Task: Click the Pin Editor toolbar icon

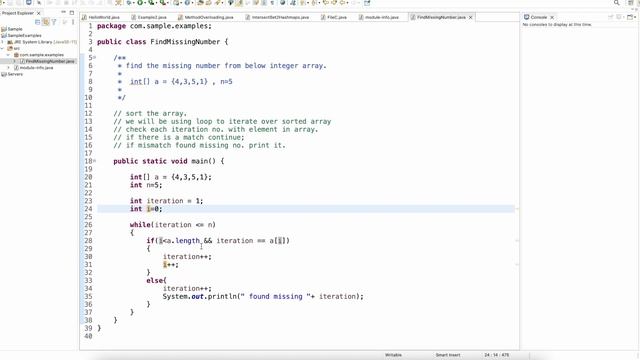Action: 367,3
